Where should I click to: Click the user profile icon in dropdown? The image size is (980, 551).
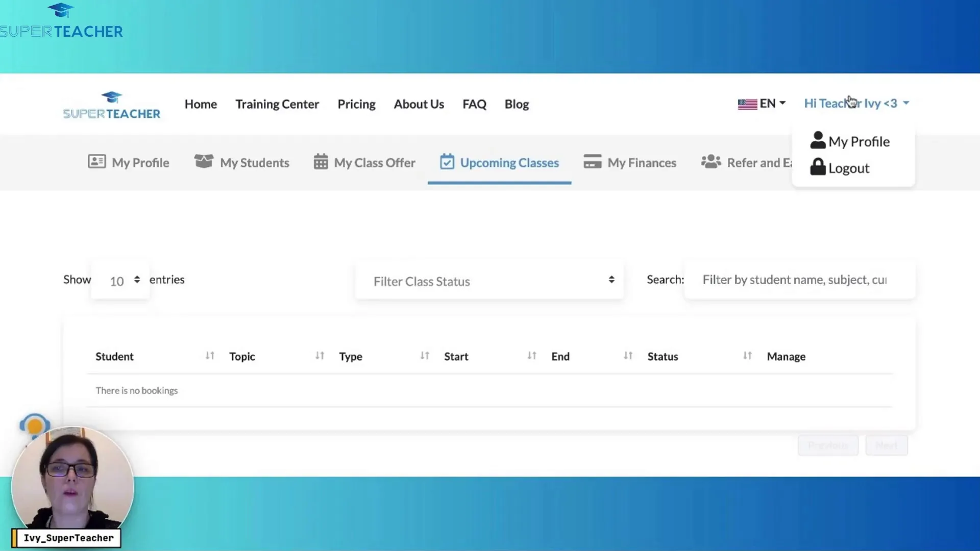coord(818,140)
